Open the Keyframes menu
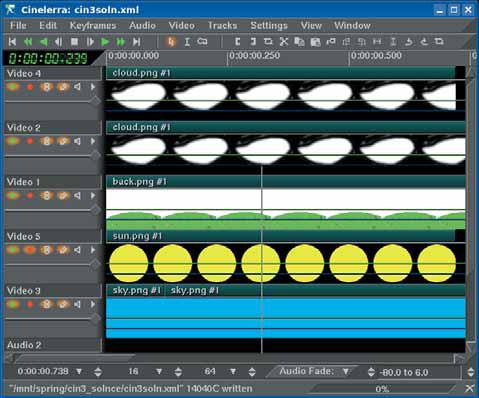The height and width of the screenshot is (398, 479). [x=93, y=26]
